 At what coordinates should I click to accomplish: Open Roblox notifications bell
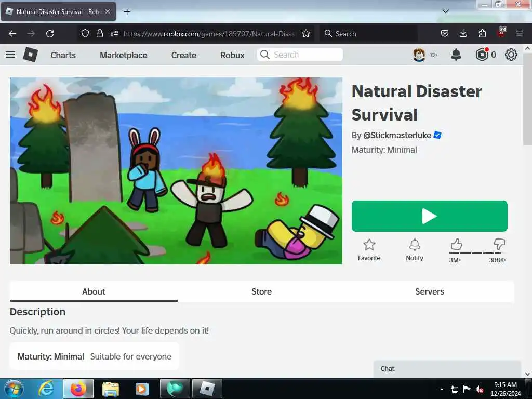(456, 55)
